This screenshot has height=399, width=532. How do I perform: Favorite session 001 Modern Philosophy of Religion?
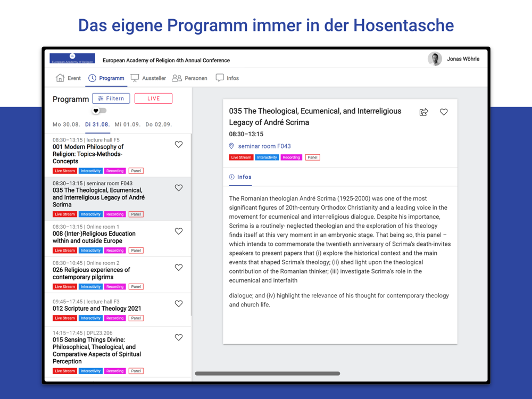click(179, 145)
